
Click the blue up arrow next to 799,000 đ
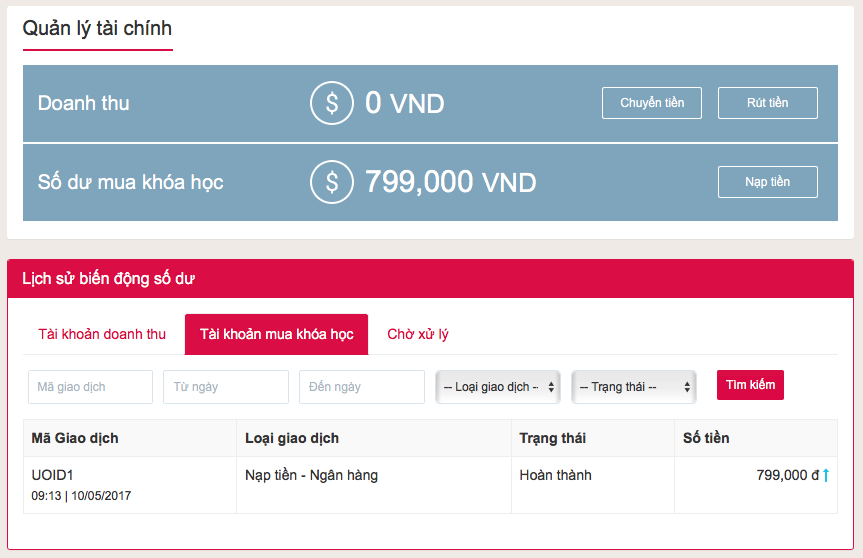point(826,475)
